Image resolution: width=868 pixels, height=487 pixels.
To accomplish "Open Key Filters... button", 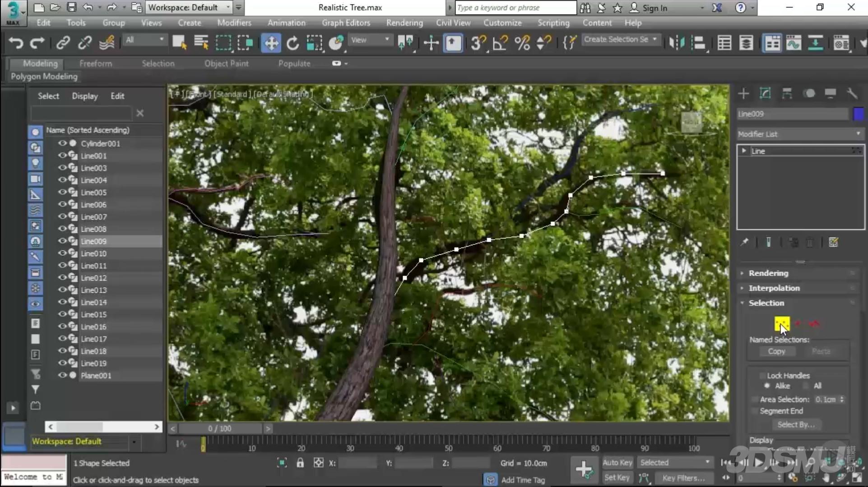I will pos(683,478).
